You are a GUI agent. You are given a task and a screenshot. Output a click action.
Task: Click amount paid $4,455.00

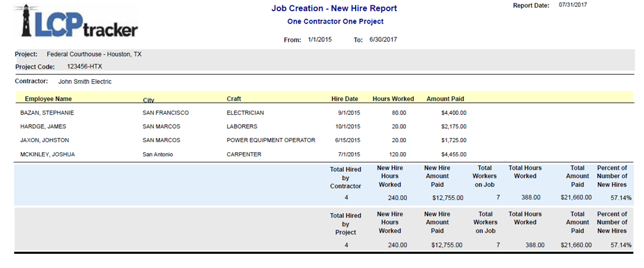click(453, 155)
